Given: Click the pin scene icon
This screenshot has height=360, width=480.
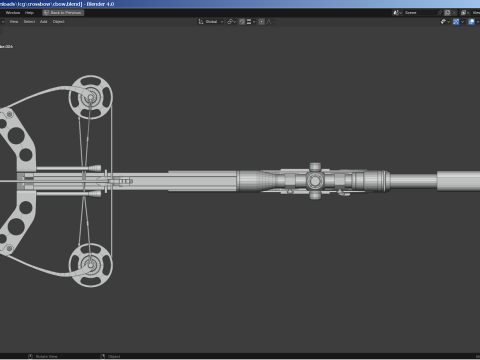Looking at the screenshot, I should pyautogui.click(x=440, y=13).
